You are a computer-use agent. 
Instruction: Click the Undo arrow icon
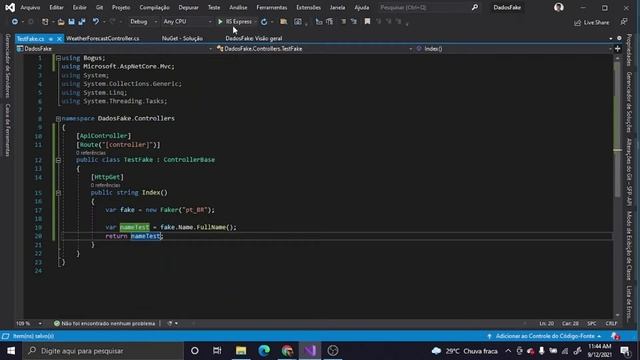tap(96, 22)
